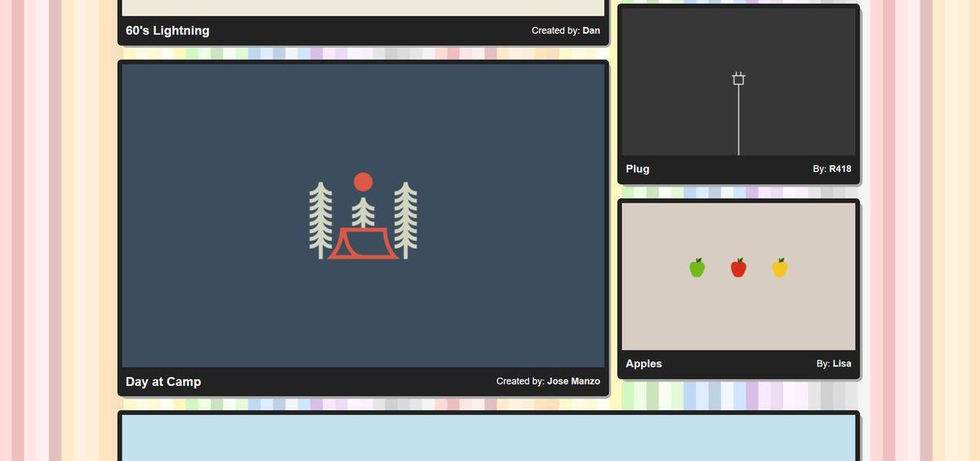
Task: Open author Dan's profile link
Action: coord(590,31)
